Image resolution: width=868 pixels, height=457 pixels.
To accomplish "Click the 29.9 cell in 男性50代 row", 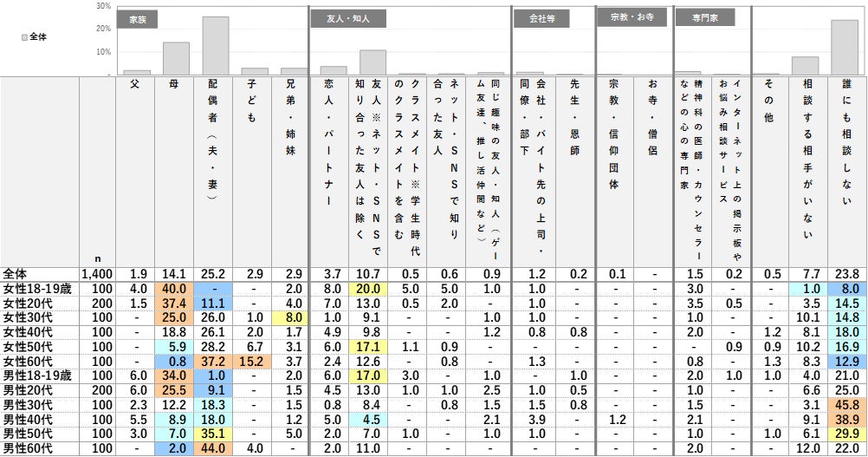I will tap(847, 434).
